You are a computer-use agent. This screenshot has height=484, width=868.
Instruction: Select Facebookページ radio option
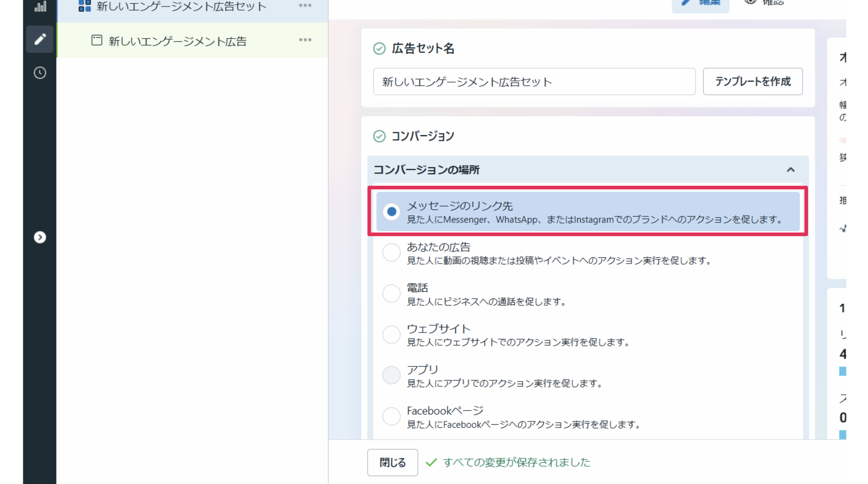[x=391, y=416]
